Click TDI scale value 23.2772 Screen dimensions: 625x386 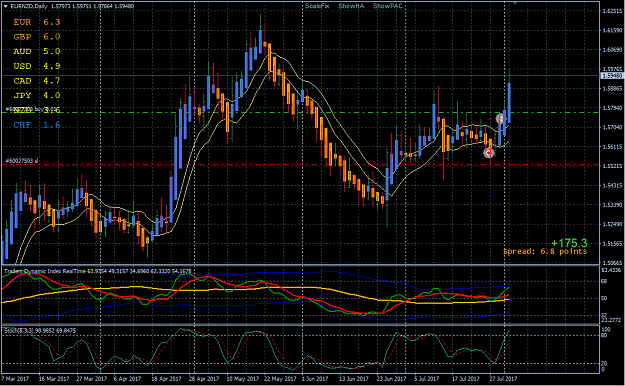click(x=611, y=320)
